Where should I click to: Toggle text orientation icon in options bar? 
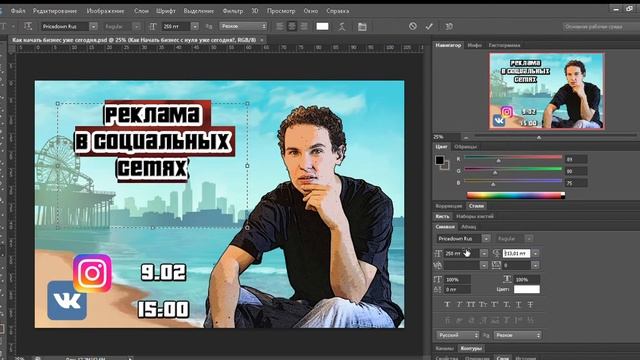(28, 27)
